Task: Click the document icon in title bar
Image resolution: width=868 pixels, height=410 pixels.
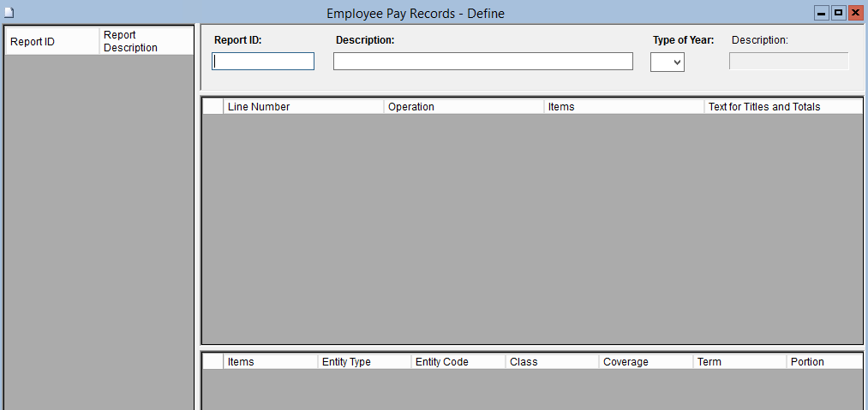Action: point(9,13)
